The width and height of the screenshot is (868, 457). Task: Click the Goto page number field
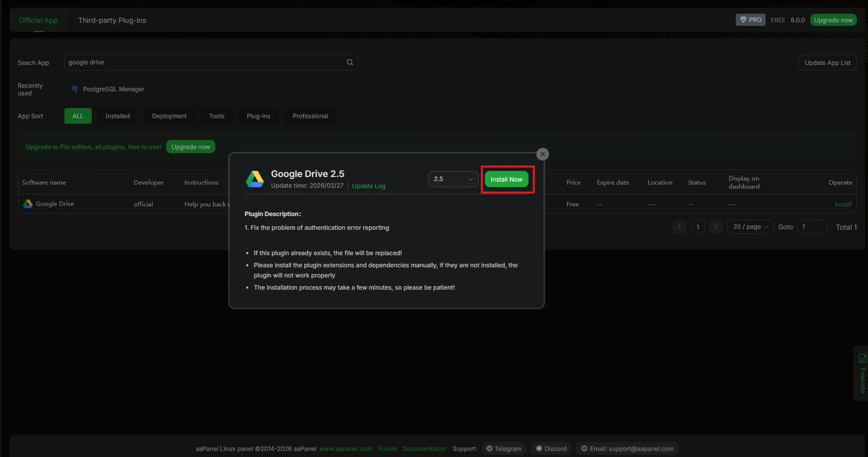(811, 227)
